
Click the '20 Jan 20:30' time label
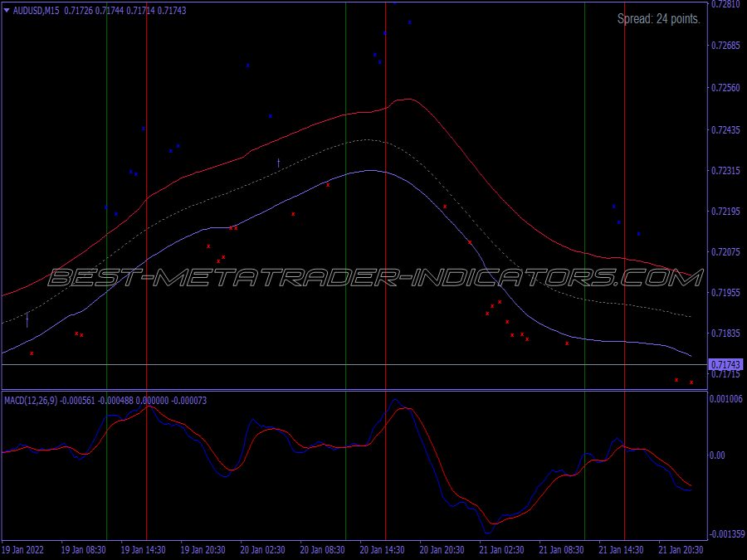(x=442, y=550)
